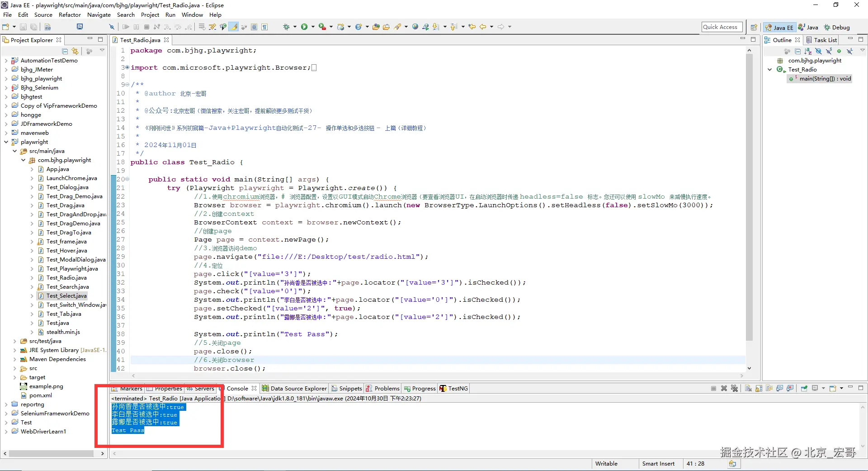Click the Hide Static Members icon in Outline
Image resolution: width=868 pixels, height=471 pixels.
click(x=829, y=51)
